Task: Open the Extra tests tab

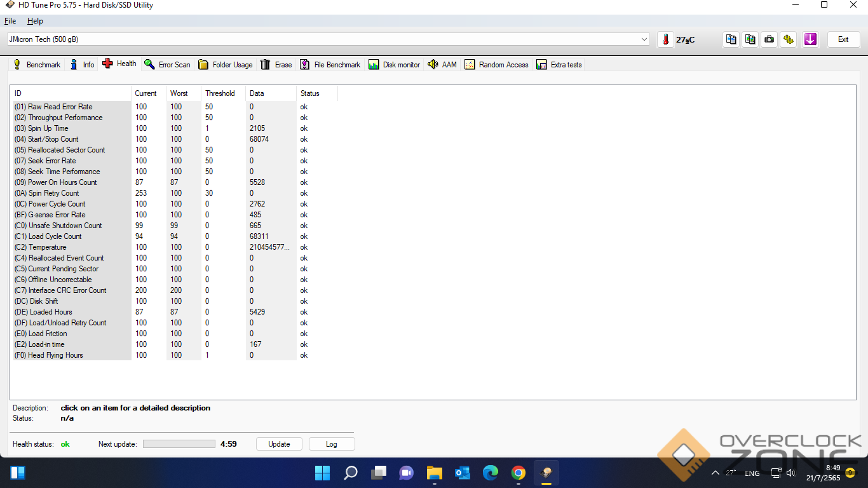Action: pyautogui.click(x=559, y=65)
